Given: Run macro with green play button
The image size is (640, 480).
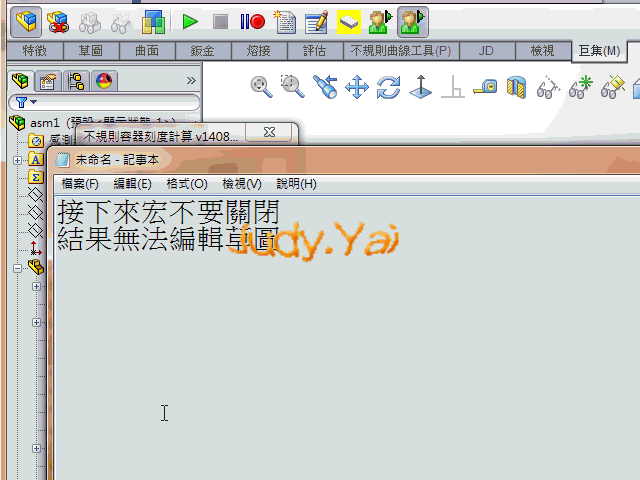Looking at the screenshot, I should pyautogui.click(x=190, y=22).
